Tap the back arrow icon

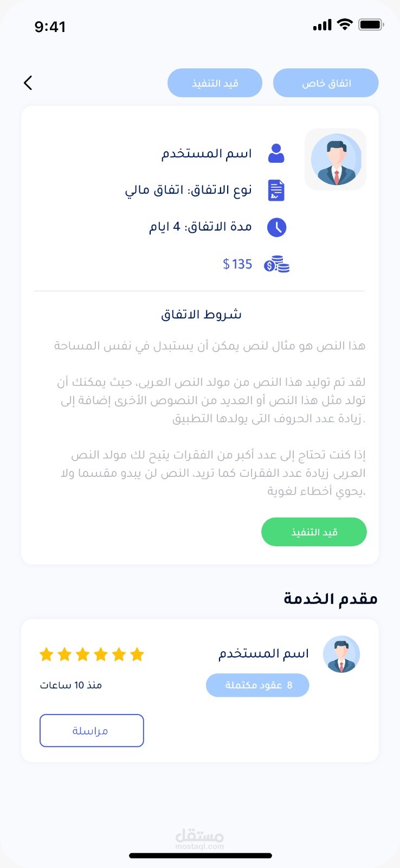click(x=28, y=82)
